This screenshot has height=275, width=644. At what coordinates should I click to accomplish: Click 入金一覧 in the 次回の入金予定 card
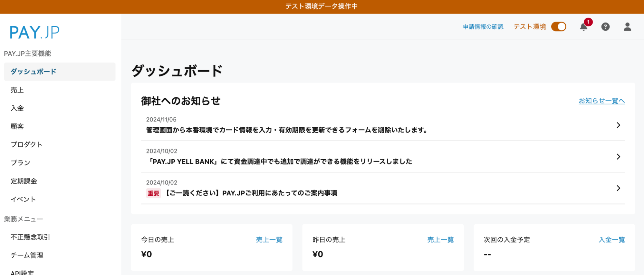[x=612, y=240]
